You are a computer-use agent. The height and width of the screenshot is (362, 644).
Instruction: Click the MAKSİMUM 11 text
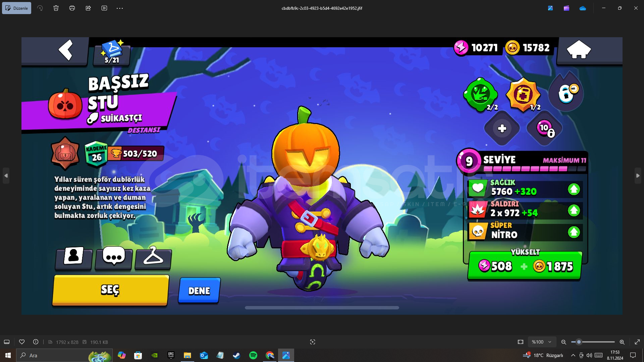[x=565, y=161]
